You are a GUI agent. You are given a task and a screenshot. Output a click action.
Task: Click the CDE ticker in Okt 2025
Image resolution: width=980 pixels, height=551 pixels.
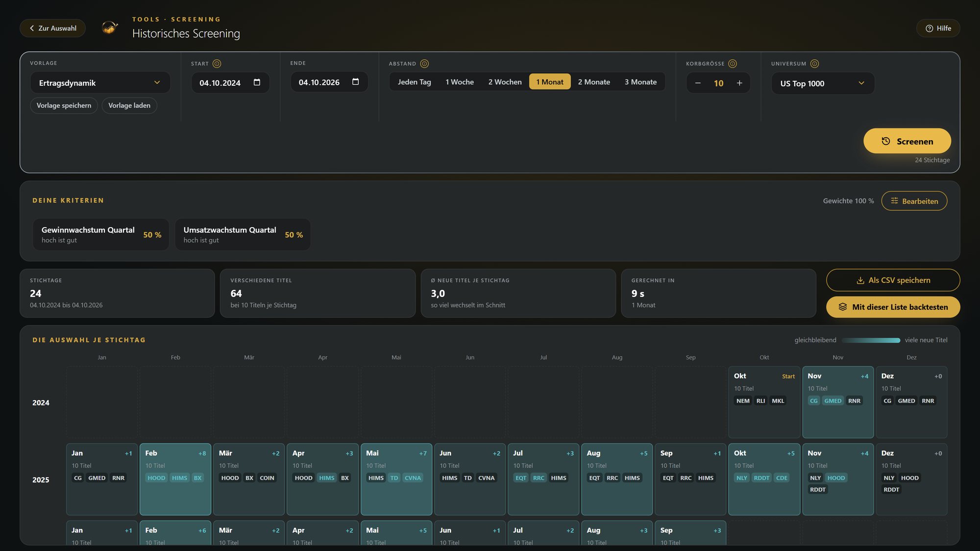782,478
